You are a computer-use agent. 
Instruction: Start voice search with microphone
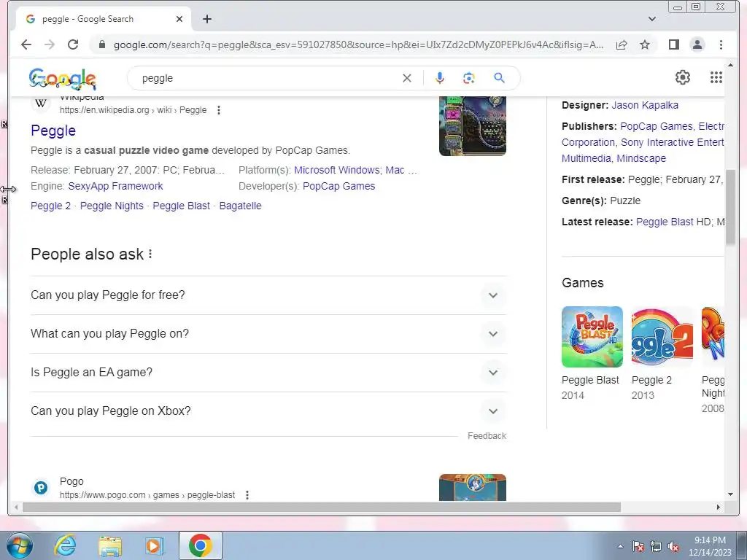click(x=440, y=78)
